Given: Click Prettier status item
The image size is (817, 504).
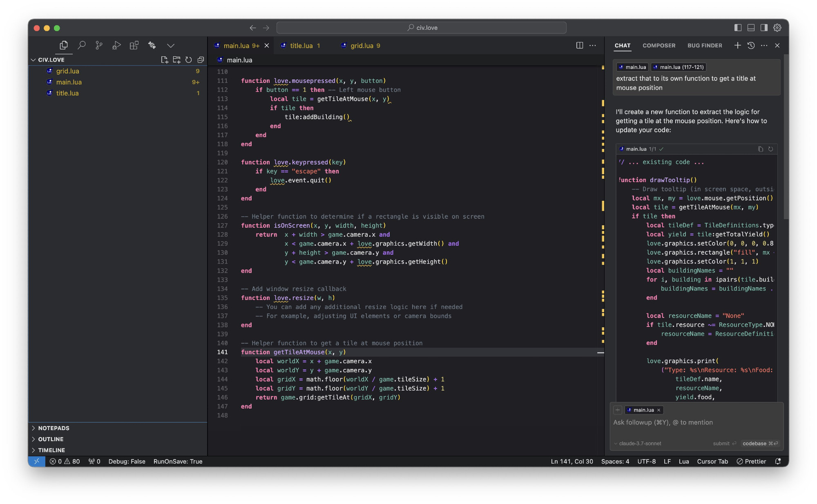Looking at the screenshot, I should 751,462.
